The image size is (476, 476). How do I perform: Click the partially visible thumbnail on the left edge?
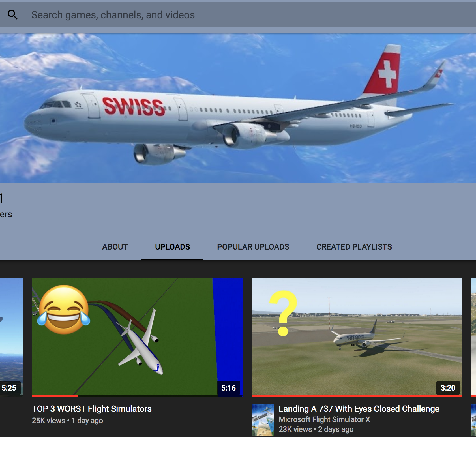click(11, 337)
